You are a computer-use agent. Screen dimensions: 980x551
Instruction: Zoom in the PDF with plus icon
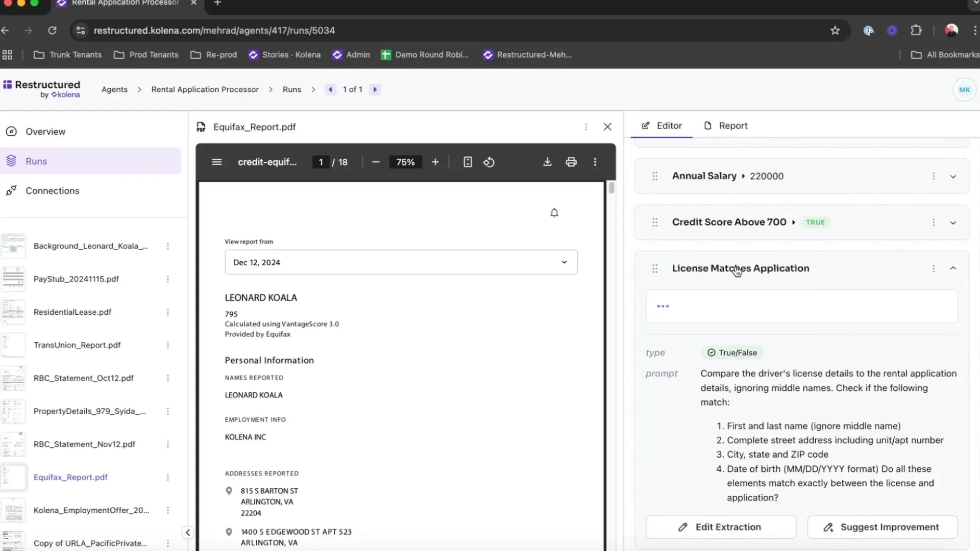coord(435,162)
